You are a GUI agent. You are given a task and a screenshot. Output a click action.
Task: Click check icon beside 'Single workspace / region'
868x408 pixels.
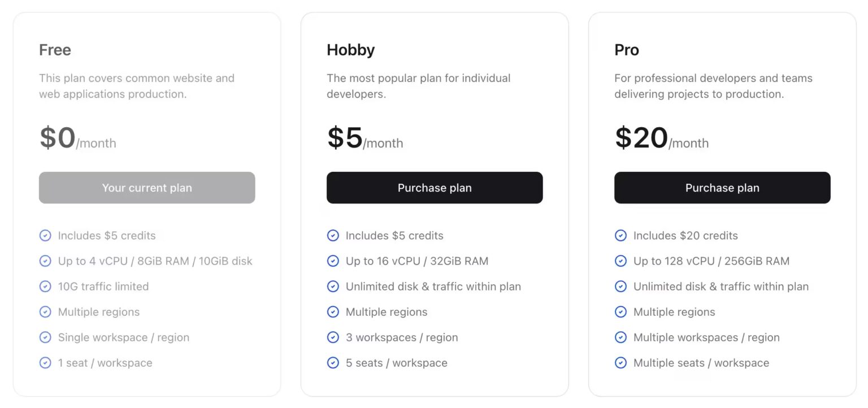tap(45, 337)
